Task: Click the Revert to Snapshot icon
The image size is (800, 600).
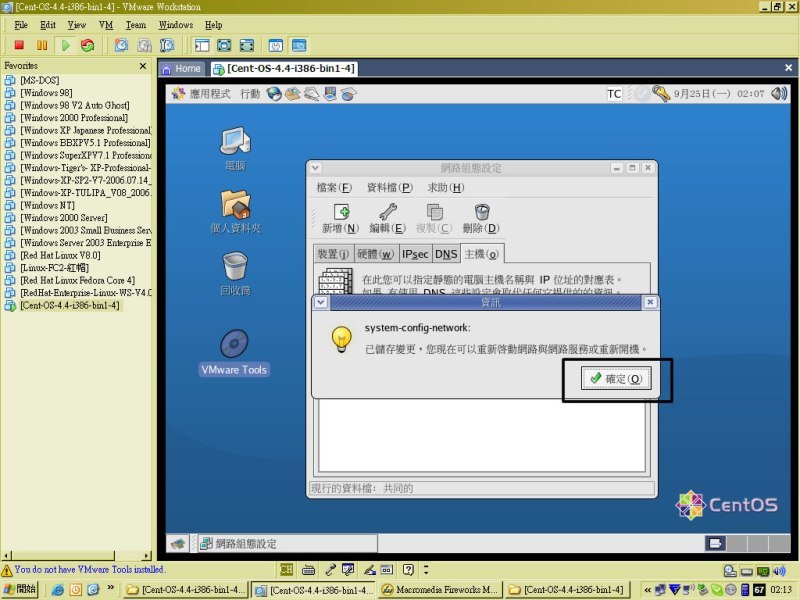Action: pyautogui.click(x=144, y=45)
